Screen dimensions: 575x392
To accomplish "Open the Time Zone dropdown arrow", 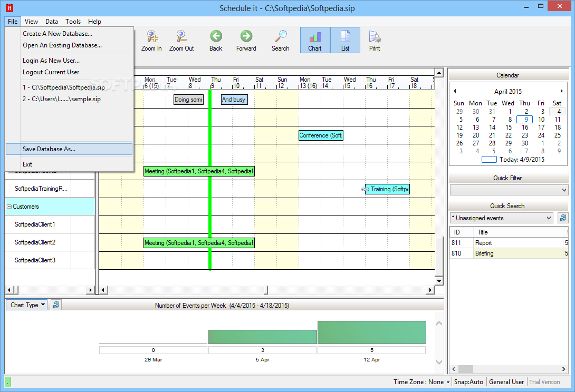I will pos(448,382).
